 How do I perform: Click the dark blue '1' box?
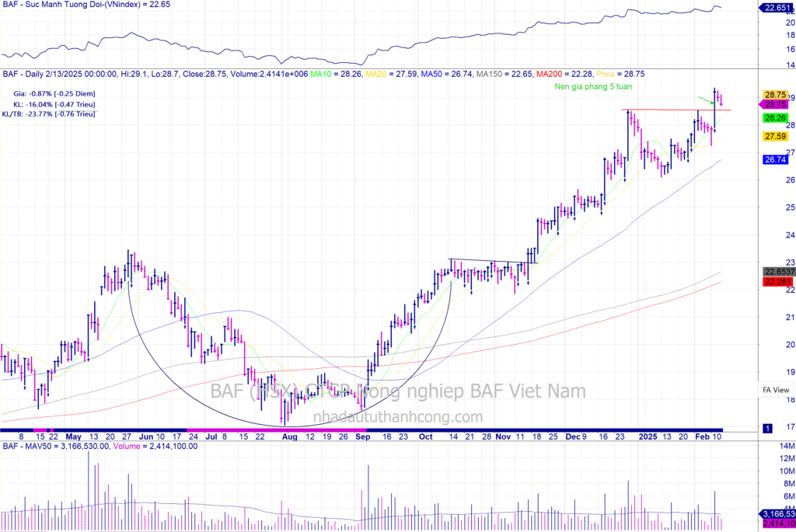[767, 428]
